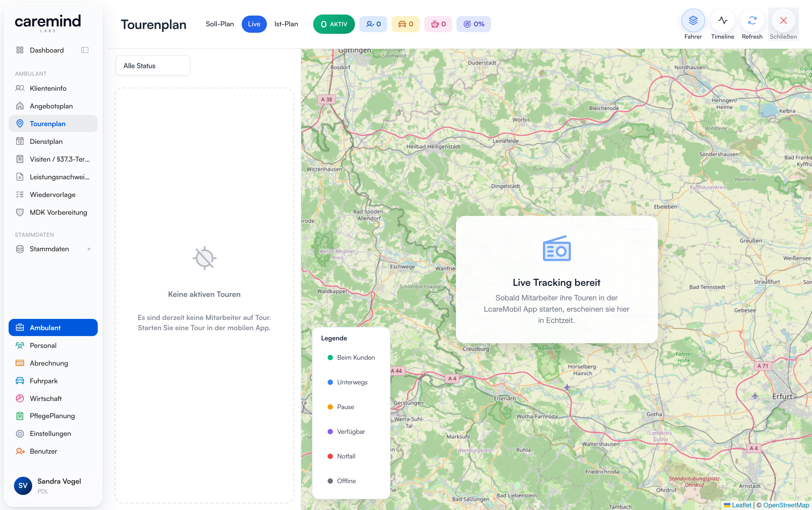
Task: Click the Abrechnung card icon
Action: (20, 363)
